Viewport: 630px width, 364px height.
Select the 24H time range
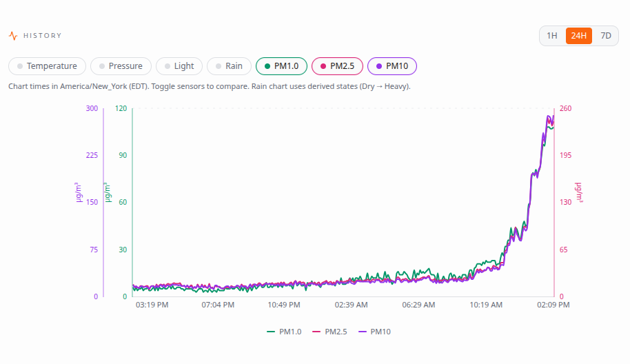(x=579, y=36)
